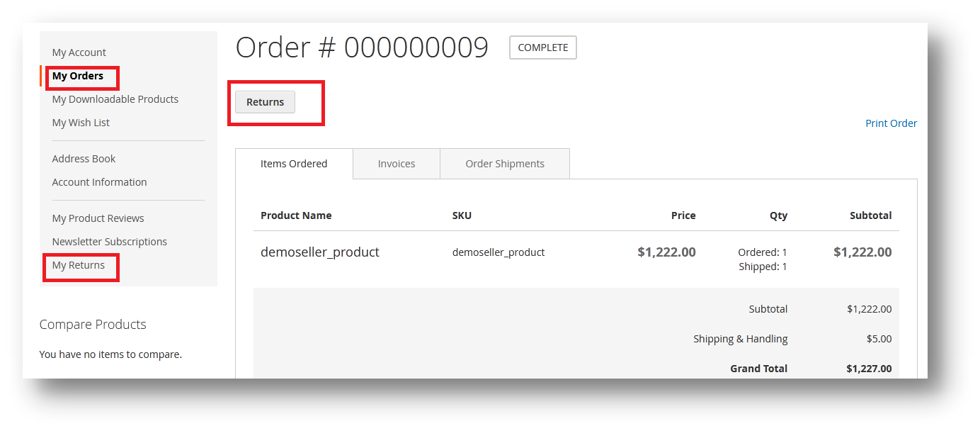Image resolution: width=980 pixels, height=431 pixels.
Task: Open Account Information page
Action: [99, 182]
